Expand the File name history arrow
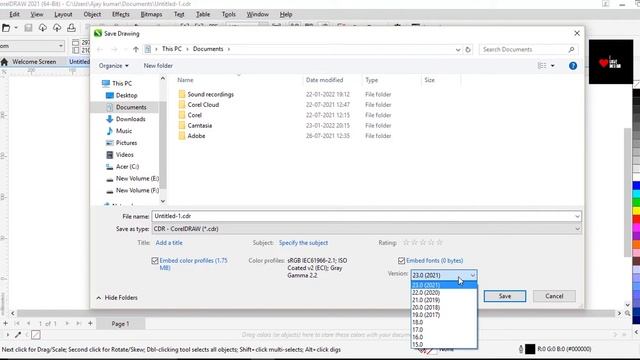 (x=577, y=216)
